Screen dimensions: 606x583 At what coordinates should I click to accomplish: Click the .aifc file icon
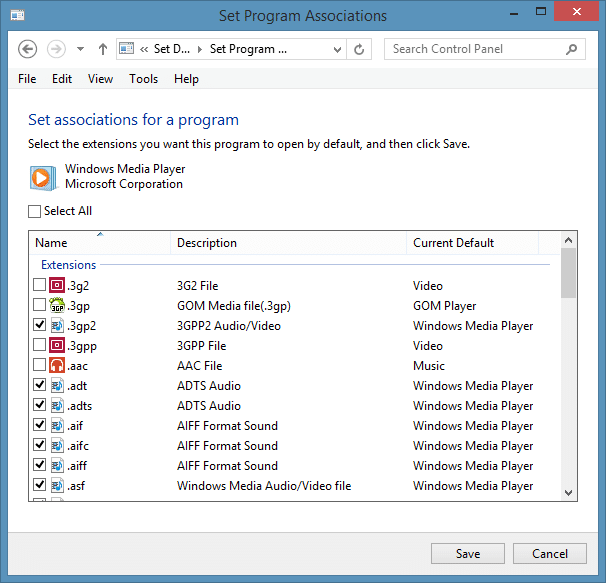(x=57, y=445)
